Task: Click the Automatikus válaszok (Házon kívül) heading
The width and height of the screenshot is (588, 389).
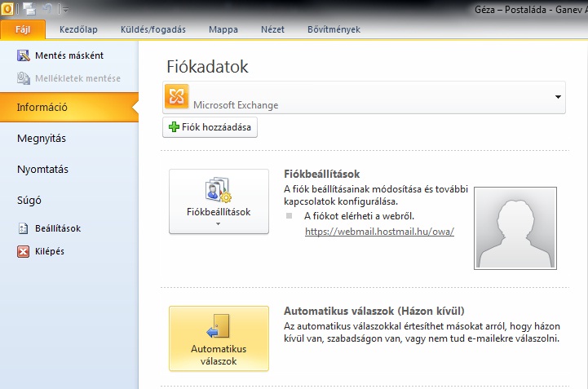Action: (x=374, y=311)
